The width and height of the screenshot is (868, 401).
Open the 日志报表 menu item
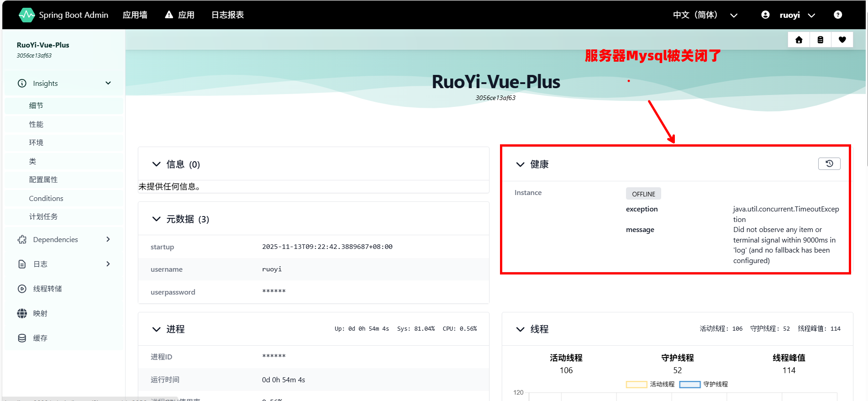(x=227, y=15)
